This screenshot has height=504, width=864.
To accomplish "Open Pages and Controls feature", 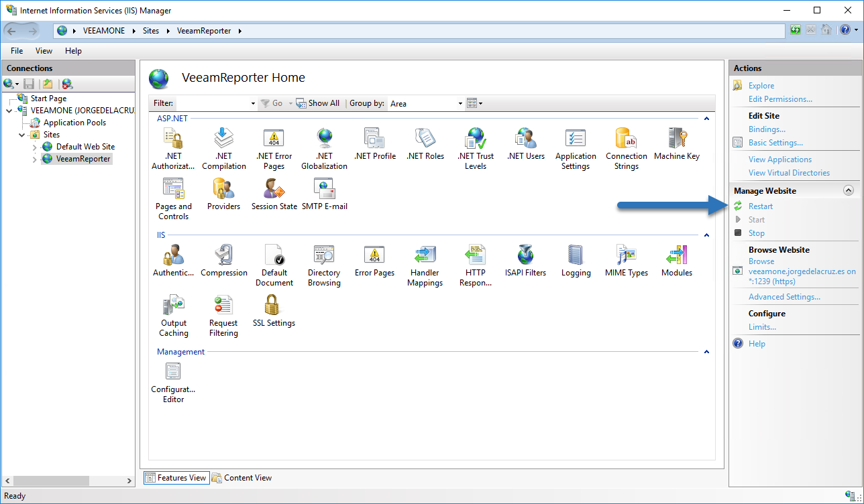I will 173,199.
